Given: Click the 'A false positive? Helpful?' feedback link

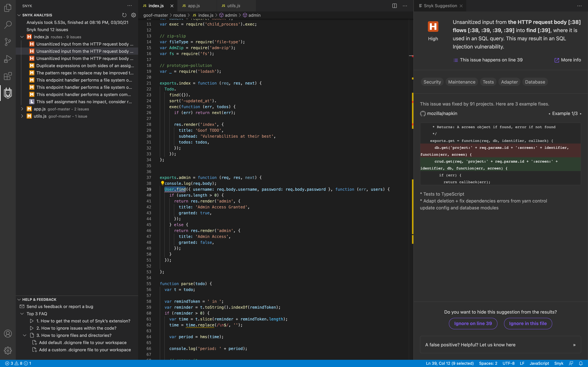Looking at the screenshot, I should (470, 344).
